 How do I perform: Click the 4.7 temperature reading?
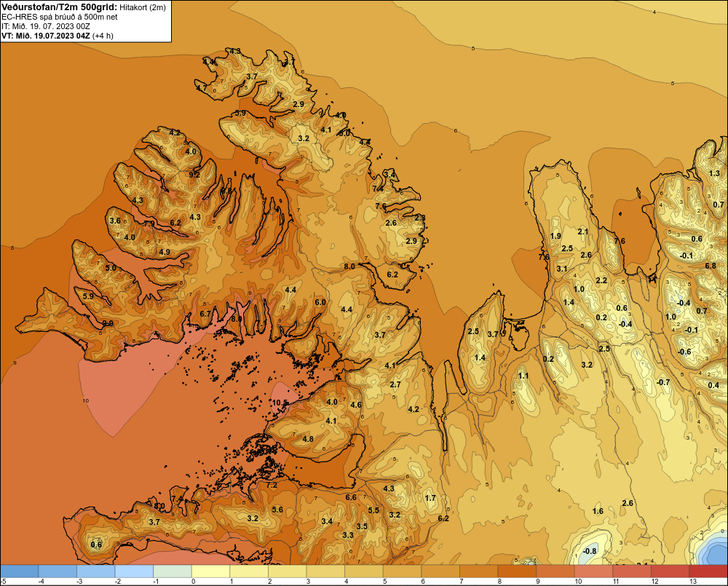[x=201, y=87]
